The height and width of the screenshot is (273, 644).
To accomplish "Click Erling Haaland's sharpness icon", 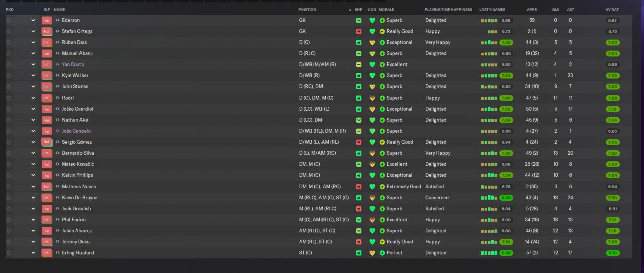I will (359, 253).
